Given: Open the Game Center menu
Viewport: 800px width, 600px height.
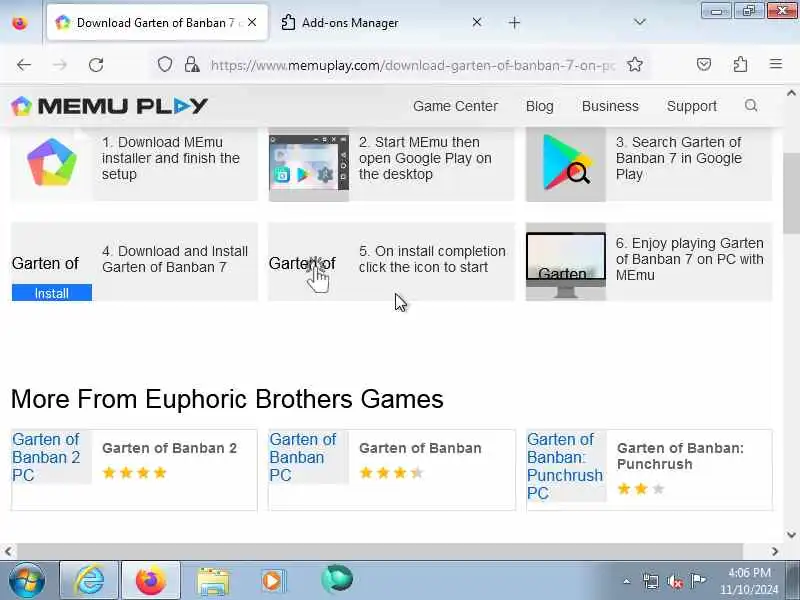Looking at the screenshot, I should point(455,106).
